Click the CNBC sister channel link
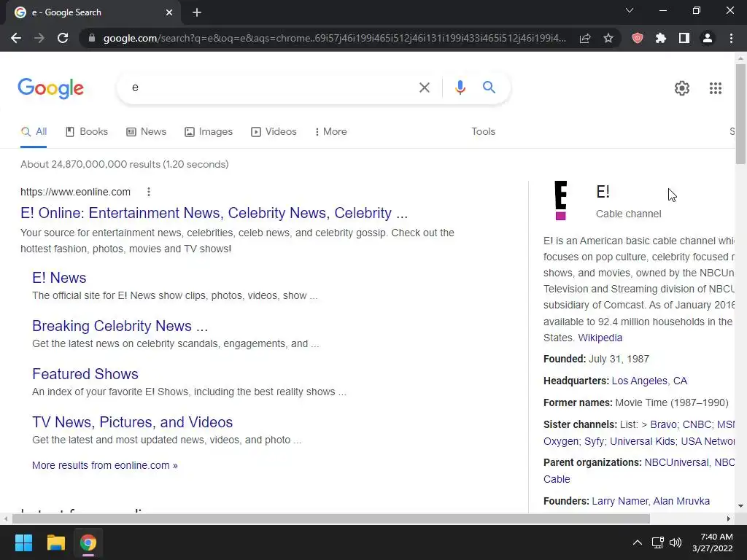747x560 pixels. pos(697,424)
